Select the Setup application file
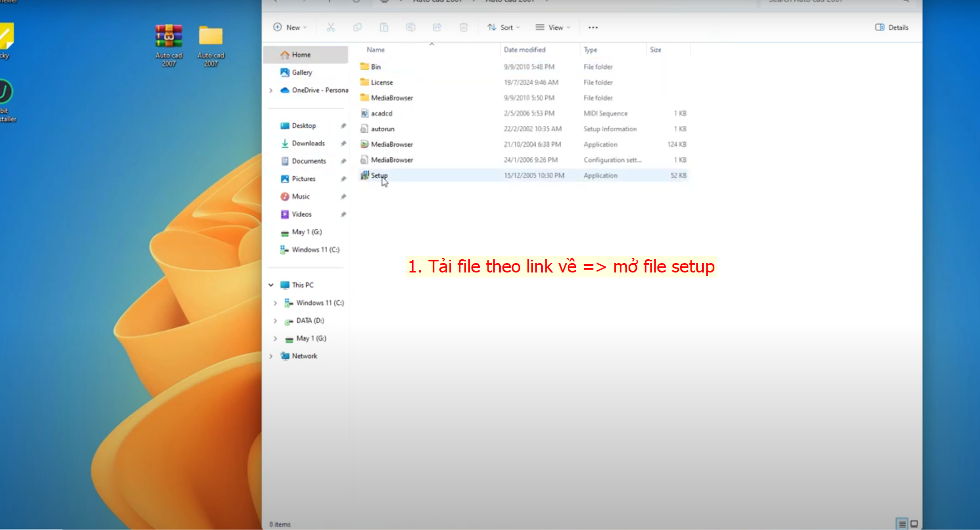 point(524,175)
